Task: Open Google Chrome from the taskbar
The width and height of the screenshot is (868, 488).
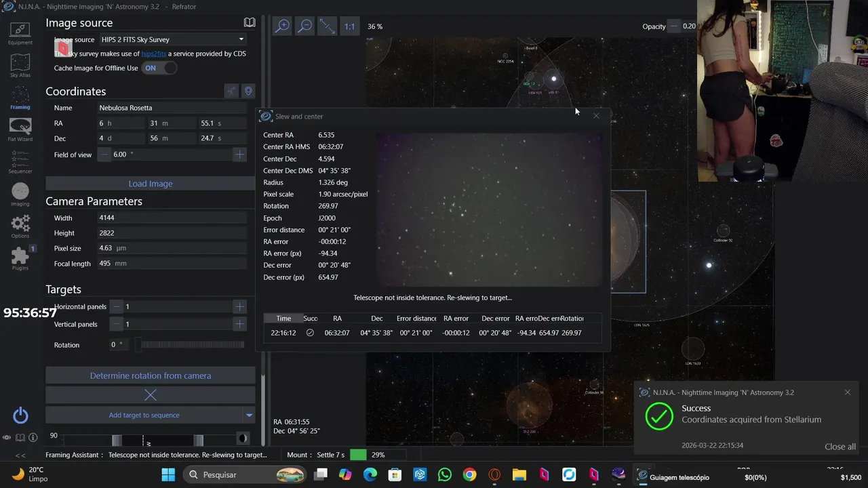Action: pyautogui.click(x=469, y=474)
